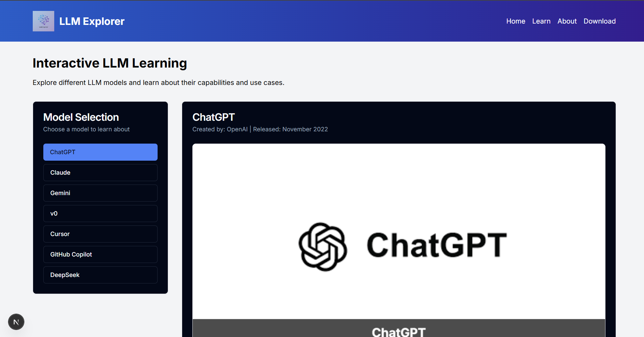Select the Claude model
Image resolution: width=644 pixels, height=337 pixels.
pos(100,173)
